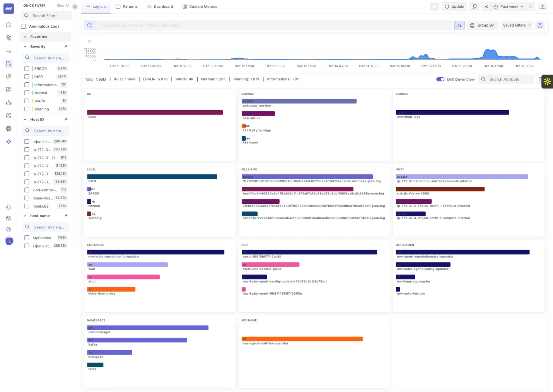Check the minikube host checkbox

coord(27,206)
